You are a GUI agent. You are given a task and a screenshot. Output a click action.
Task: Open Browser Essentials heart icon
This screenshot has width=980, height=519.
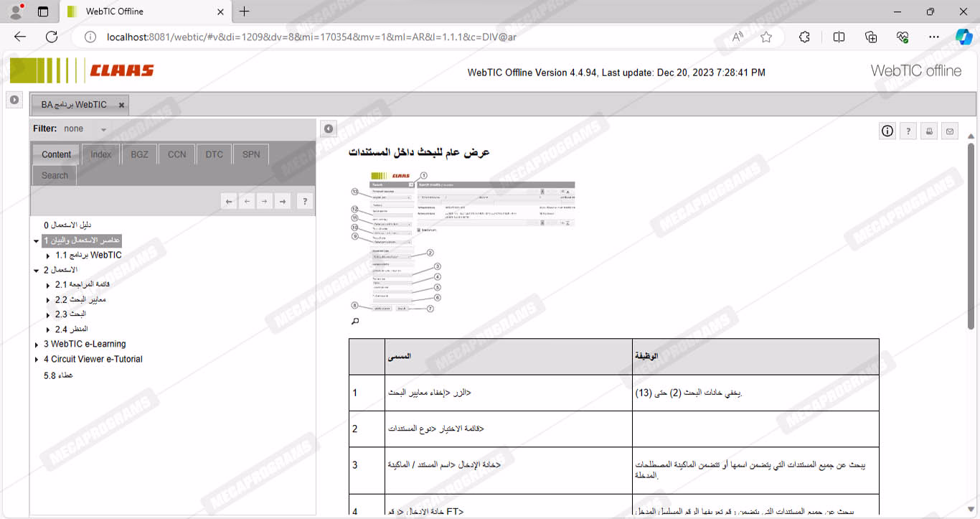click(903, 37)
